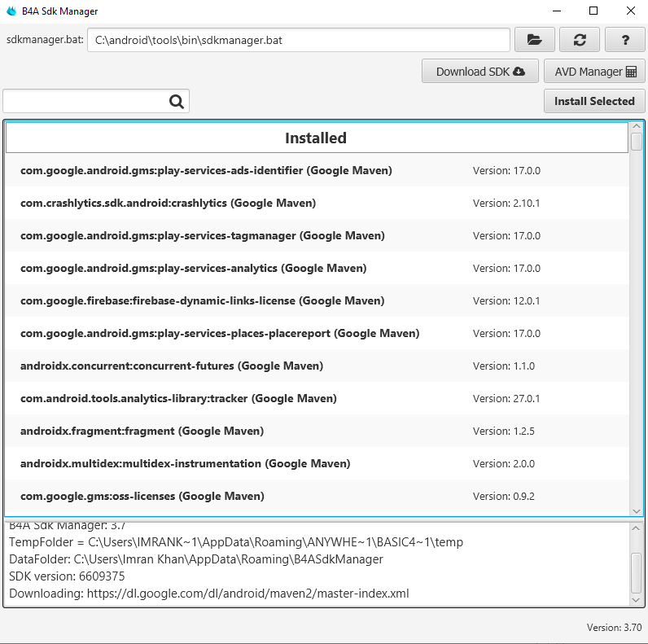Select play-services-tagmanager package row

[317, 235]
